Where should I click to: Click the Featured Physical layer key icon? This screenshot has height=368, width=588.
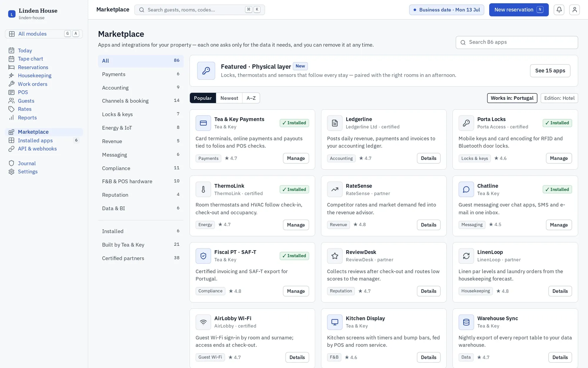point(206,71)
